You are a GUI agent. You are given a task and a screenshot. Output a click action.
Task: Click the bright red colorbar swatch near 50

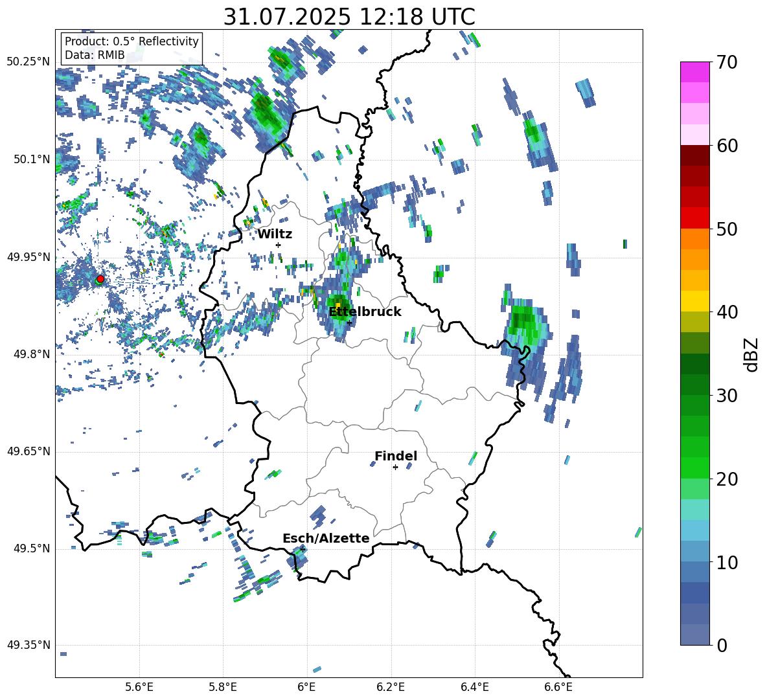[694, 218]
